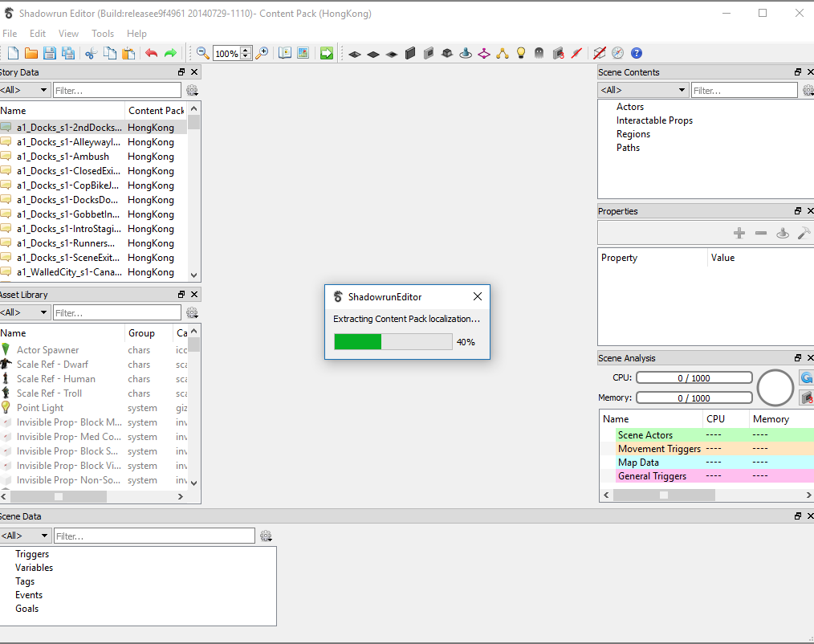Viewport: 814px width, 644px height.
Task: Float the Asset Library panel
Action: click(181, 295)
